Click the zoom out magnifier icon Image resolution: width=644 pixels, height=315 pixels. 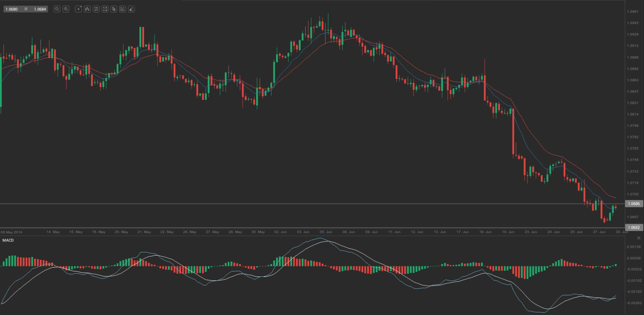[57, 9]
